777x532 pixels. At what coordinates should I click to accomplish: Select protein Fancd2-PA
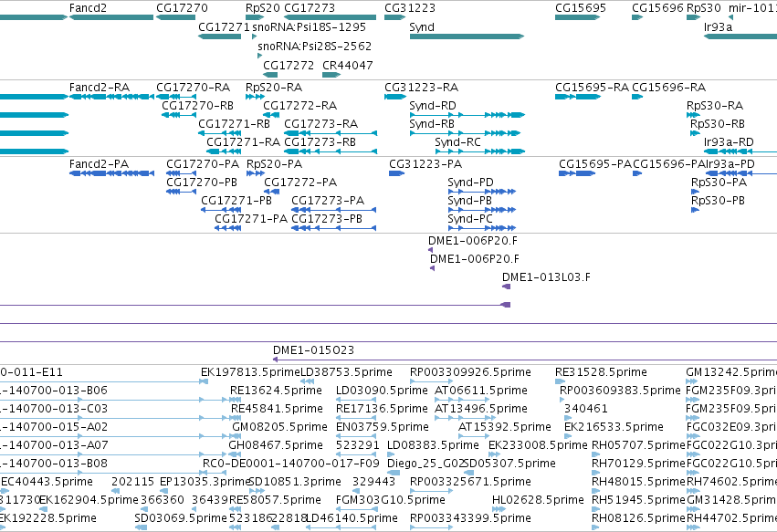111,173
